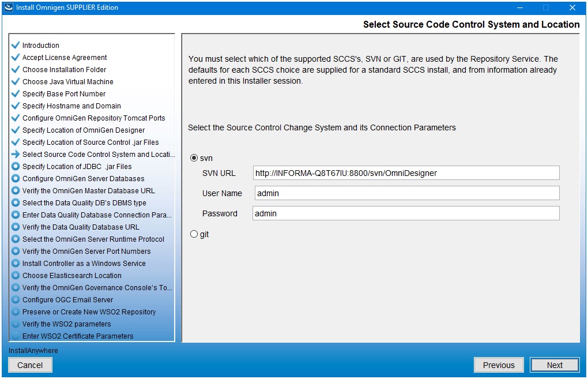The width and height of the screenshot is (588, 379).
Task: Click the 'InstallAnywhere' label text
Action: (x=33, y=351)
